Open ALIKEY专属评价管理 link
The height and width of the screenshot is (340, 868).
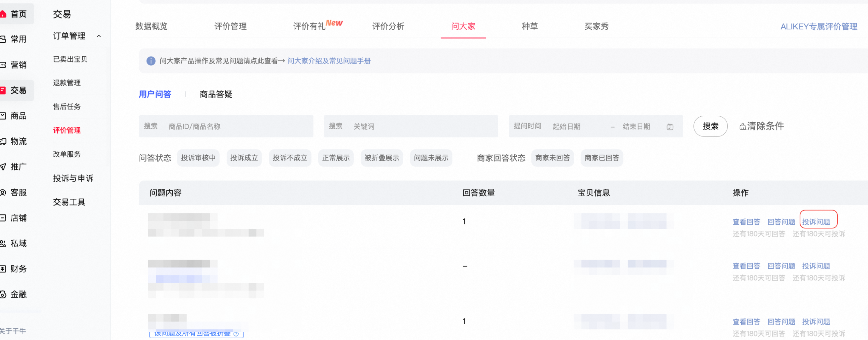click(819, 27)
